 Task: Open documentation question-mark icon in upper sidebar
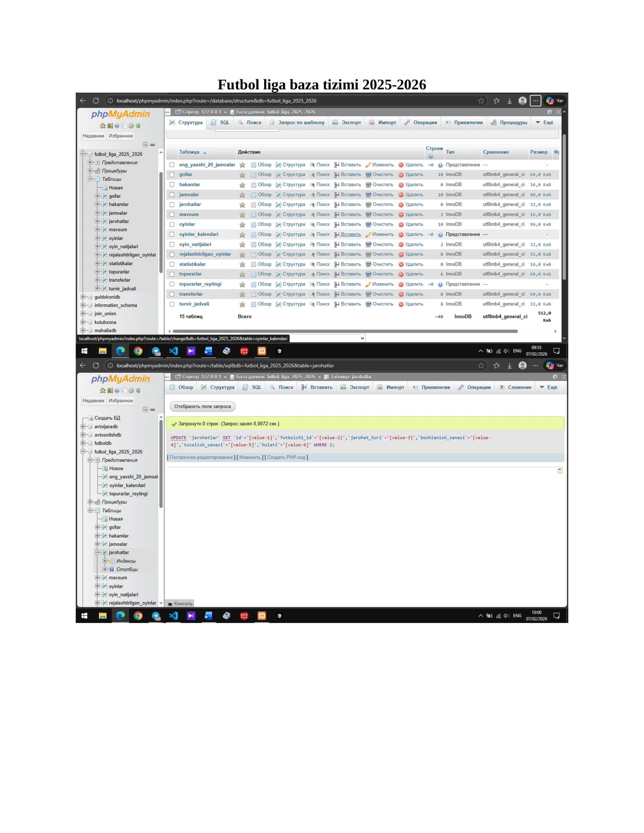[x=117, y=126]
